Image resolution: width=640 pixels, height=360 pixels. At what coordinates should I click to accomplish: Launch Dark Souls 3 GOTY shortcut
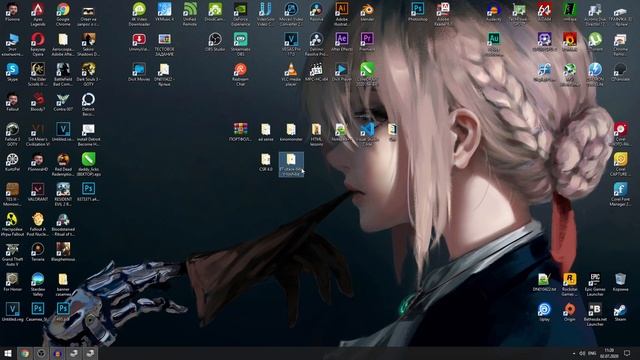[88, 74]
